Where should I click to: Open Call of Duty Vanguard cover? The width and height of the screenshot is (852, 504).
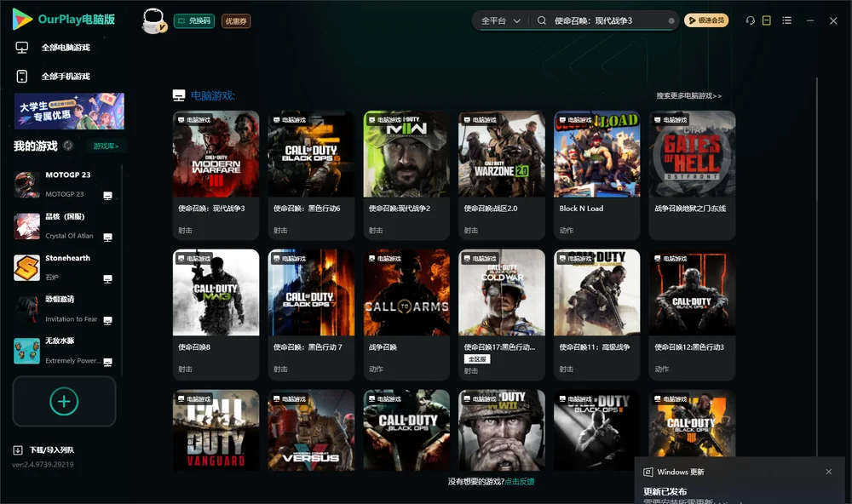pos(216,430)
